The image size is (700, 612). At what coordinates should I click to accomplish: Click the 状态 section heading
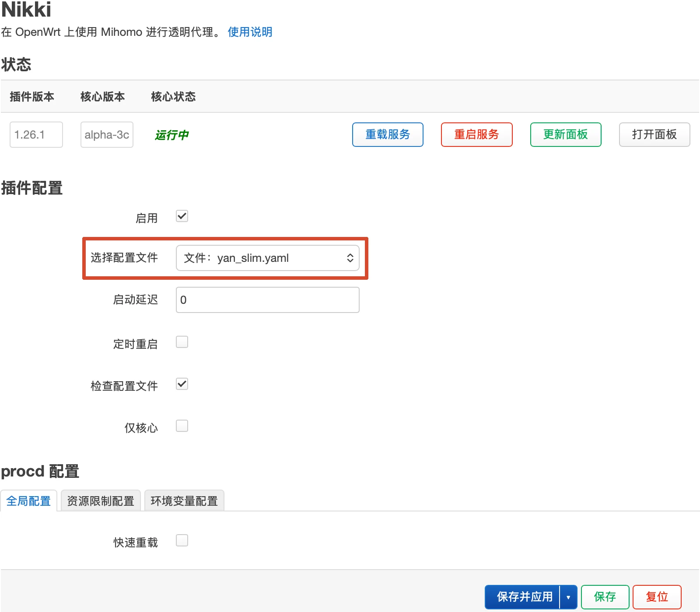[x=16, y=65]
